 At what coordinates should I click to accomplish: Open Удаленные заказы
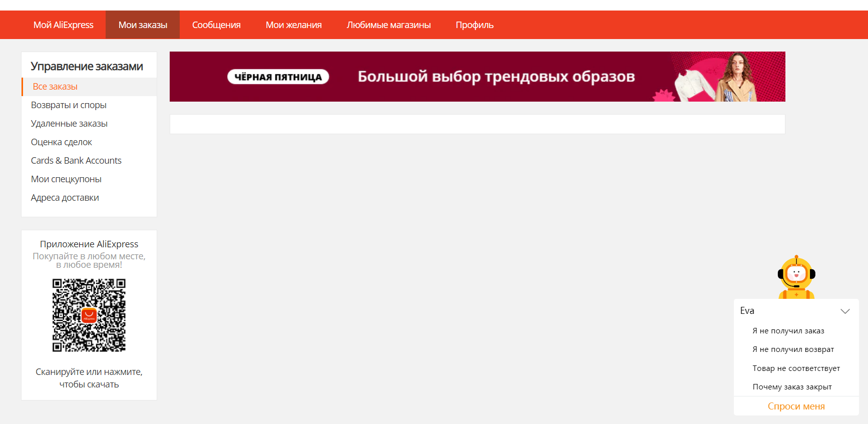pyautogui.click(x=69, y=124)
